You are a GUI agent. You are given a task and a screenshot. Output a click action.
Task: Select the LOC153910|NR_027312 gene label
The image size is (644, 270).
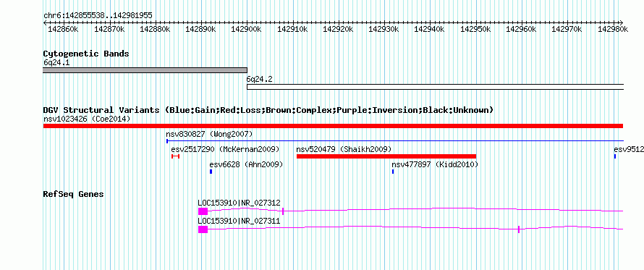point(239,203)
